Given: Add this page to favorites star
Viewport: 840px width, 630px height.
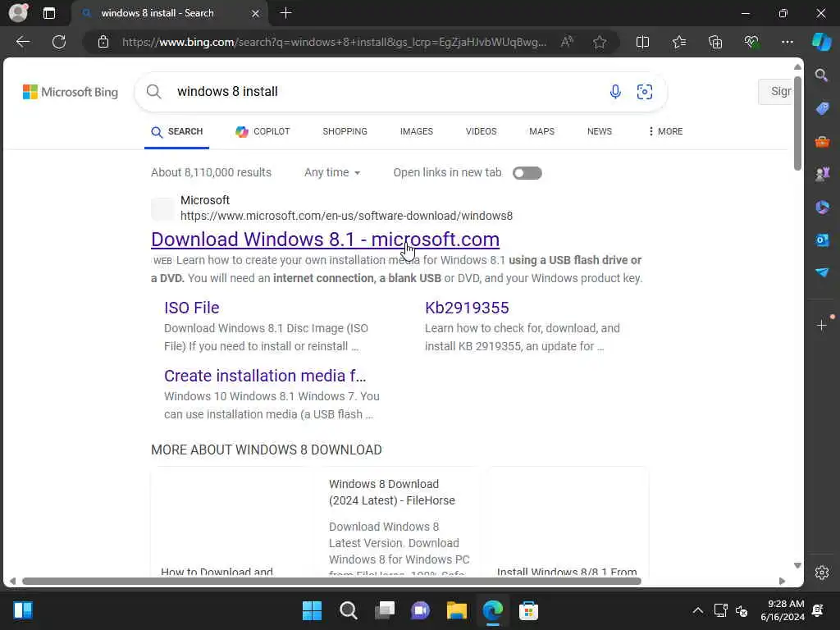Looking at the screenshot, I should click(600, 42).
